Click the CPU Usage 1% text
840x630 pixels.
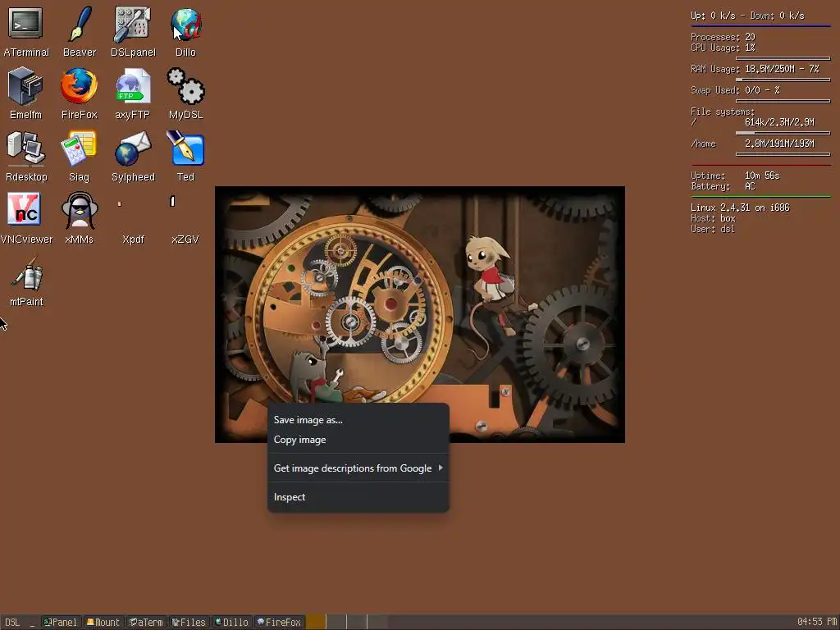pos(723,48)
